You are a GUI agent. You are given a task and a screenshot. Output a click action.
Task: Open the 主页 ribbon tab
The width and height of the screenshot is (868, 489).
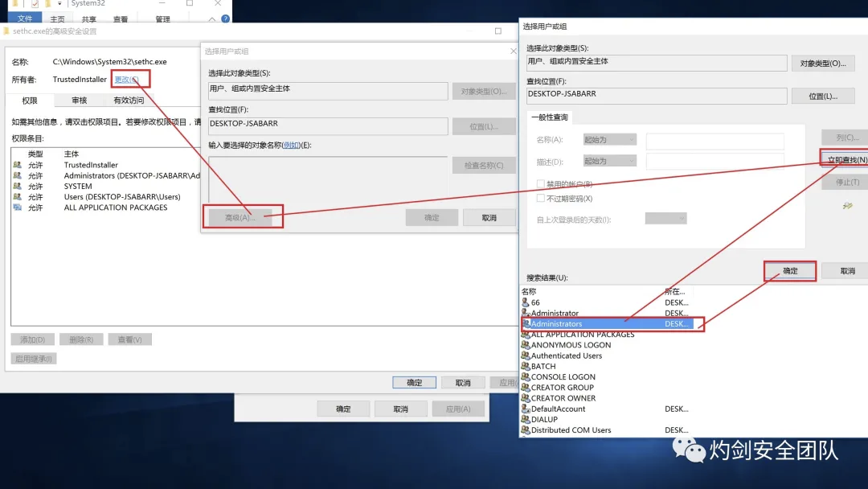(58, 18)
